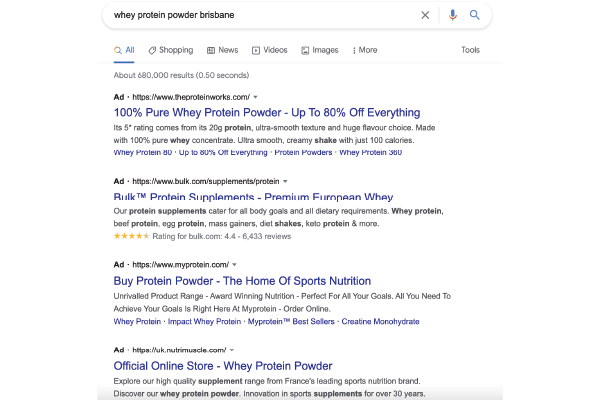Viewport: 600px width, 400px height.
Task: Start voice search with microphone icon
Action: pyautogui.click(x=453, y=15)
